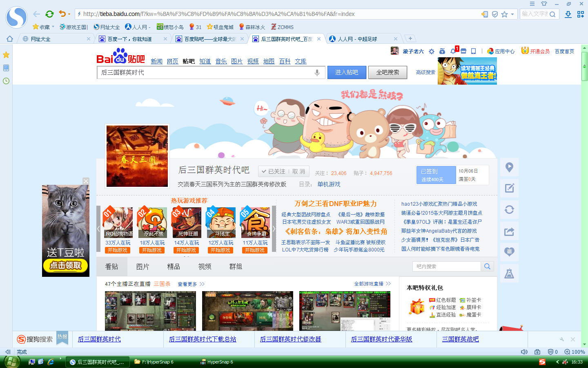Click the share icon in the floating toolbar
Screen dimensions: 588x368
coord(509,231)
